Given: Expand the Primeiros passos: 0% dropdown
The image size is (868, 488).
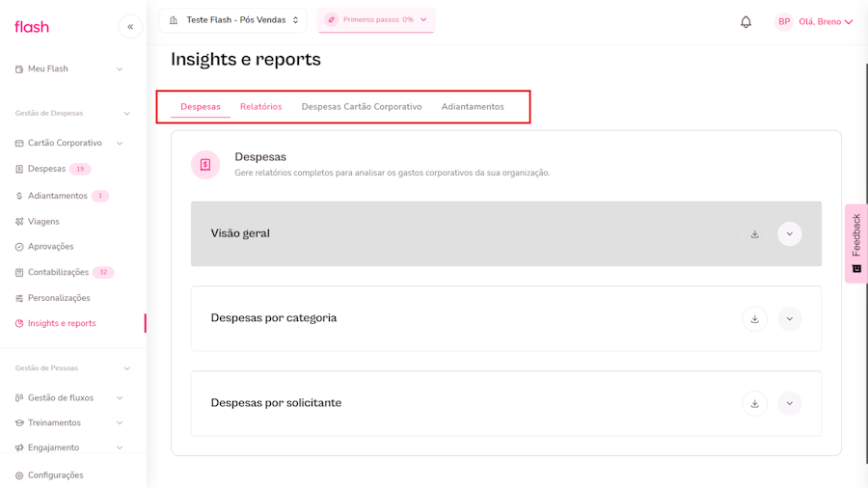Looking at the screenshot, I should (376, 20).
